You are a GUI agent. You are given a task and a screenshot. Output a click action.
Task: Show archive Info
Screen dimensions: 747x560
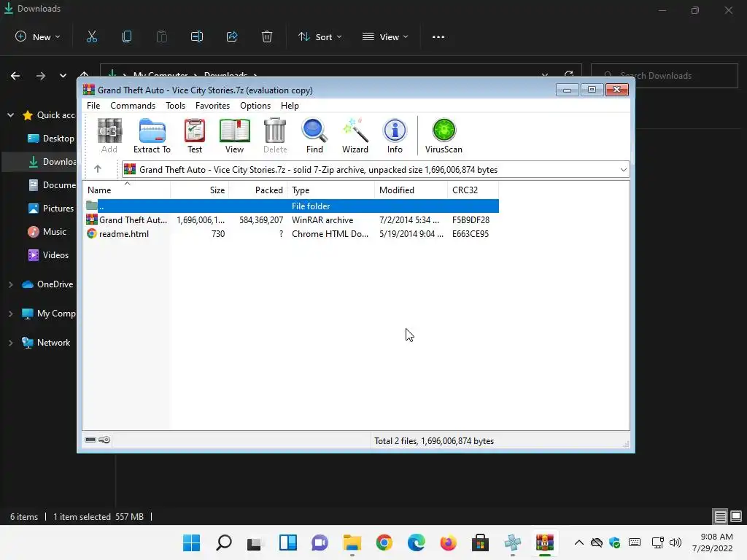pyautogui.click(x=395, y=136)
